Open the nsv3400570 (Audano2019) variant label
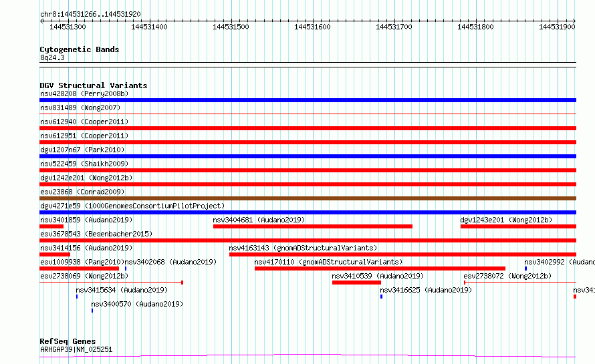Image resolution: width=595 pixels, height=364 pixels. point(137,304)
